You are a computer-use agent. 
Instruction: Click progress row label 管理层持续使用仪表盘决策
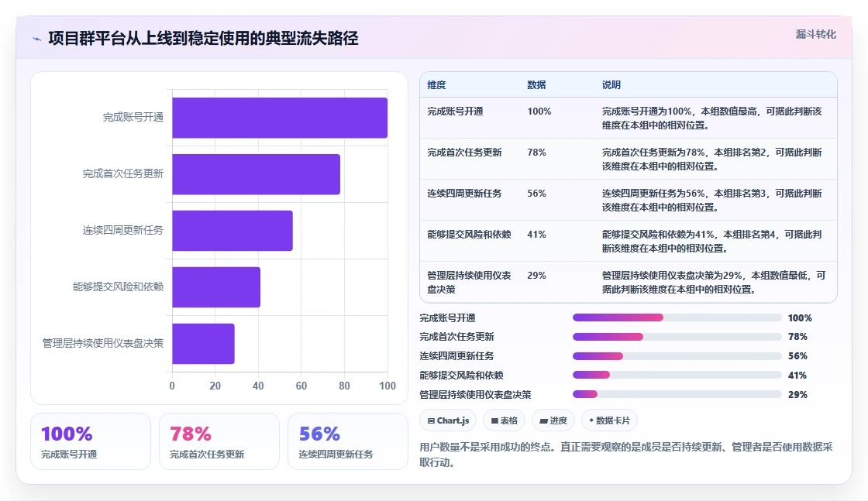click(x=475, y=395)
